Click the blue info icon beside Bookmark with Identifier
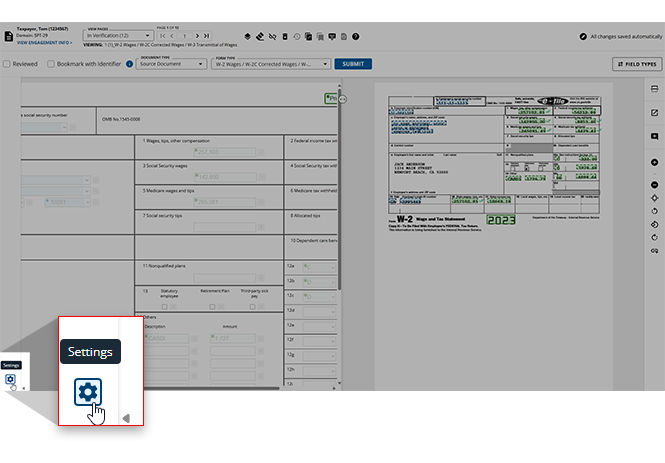This screenshot has height=463, width=665. click(129, 64)
